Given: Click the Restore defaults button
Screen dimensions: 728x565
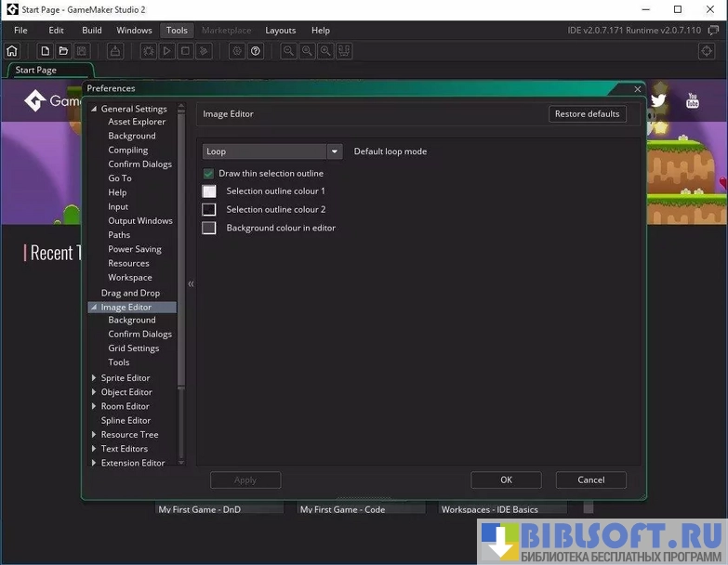Looking at the screenshot, I should click(587, 114).
